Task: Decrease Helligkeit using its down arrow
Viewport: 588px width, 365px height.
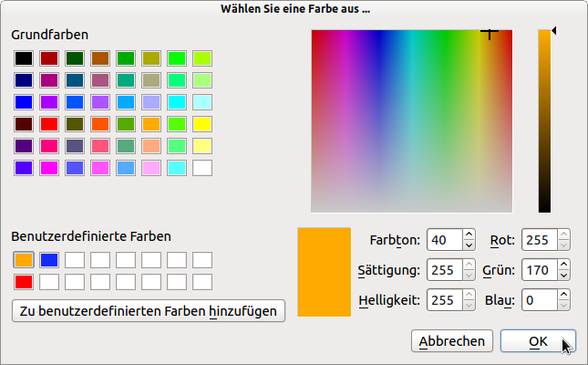Action: pyautogui.click(x=469, y=304)
